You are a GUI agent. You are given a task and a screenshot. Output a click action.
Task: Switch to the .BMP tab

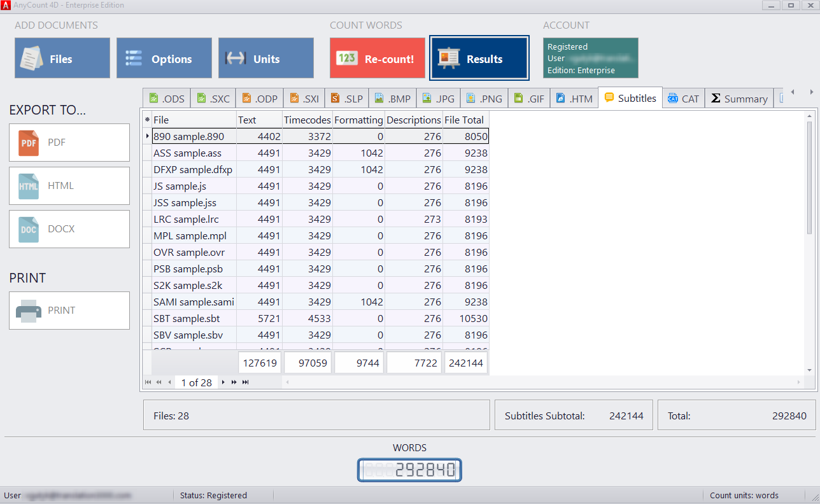pyautogui.click(x=392, y=99)
